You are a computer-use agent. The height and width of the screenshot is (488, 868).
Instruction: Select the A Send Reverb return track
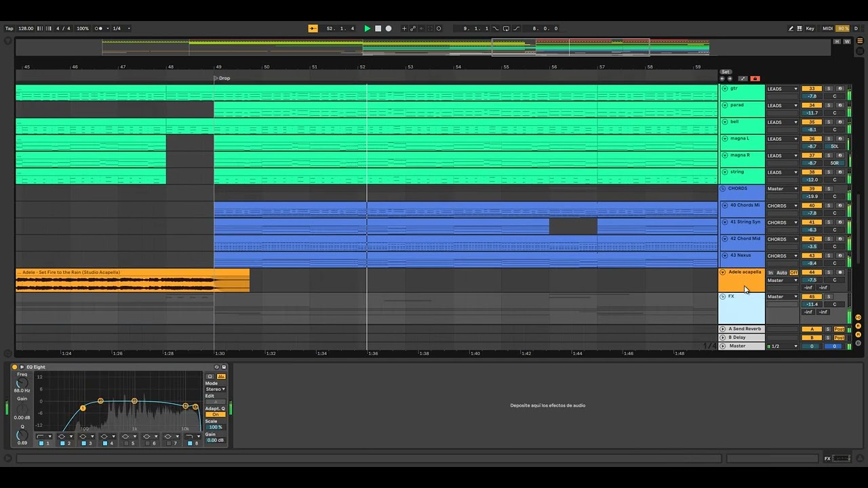click(745, 329)
